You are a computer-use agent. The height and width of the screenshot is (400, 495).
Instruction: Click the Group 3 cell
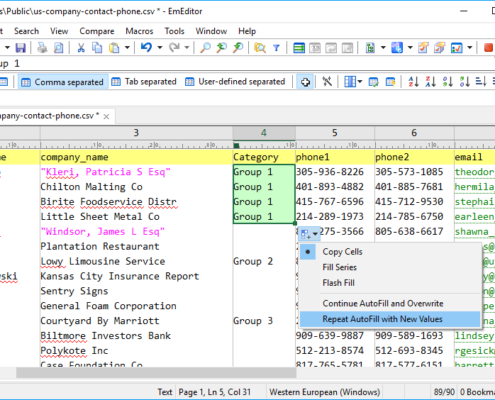264,321
